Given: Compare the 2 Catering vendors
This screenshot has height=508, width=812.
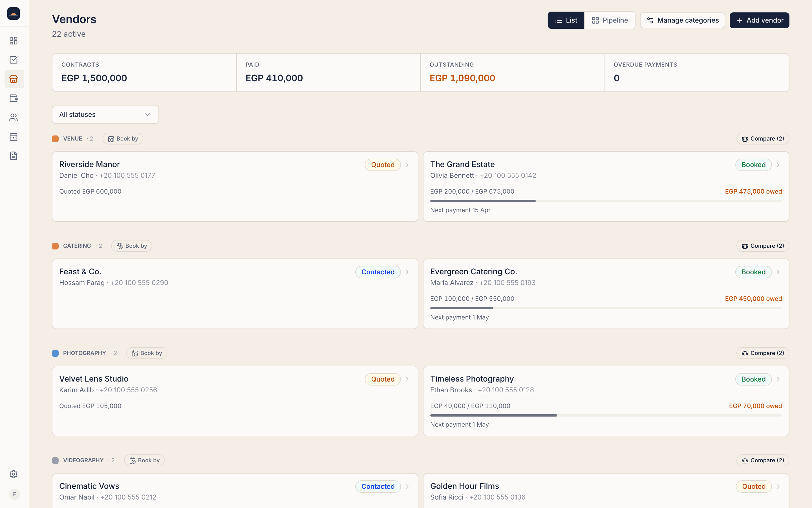Looking at the screenshot, I should [x=763, y=246].
